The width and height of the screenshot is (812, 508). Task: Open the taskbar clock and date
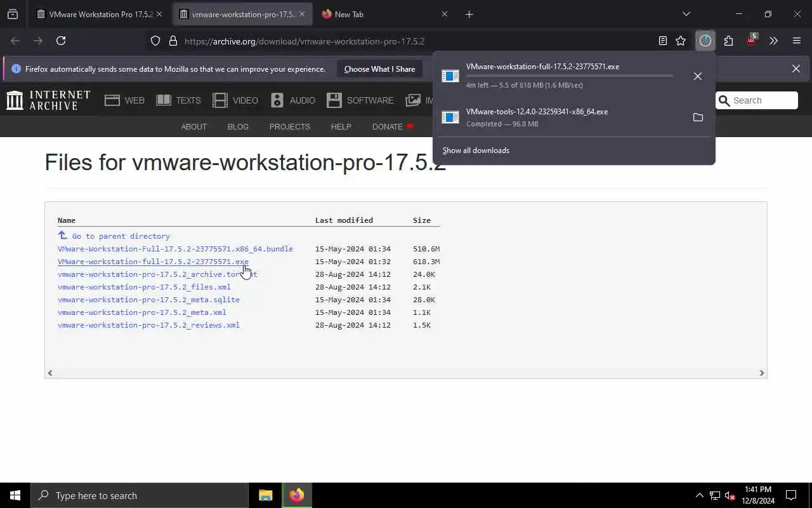[x=758, y=495]
